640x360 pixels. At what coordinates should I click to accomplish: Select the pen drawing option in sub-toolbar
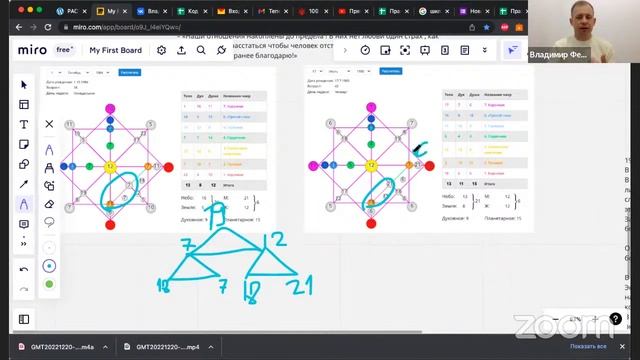49,150
